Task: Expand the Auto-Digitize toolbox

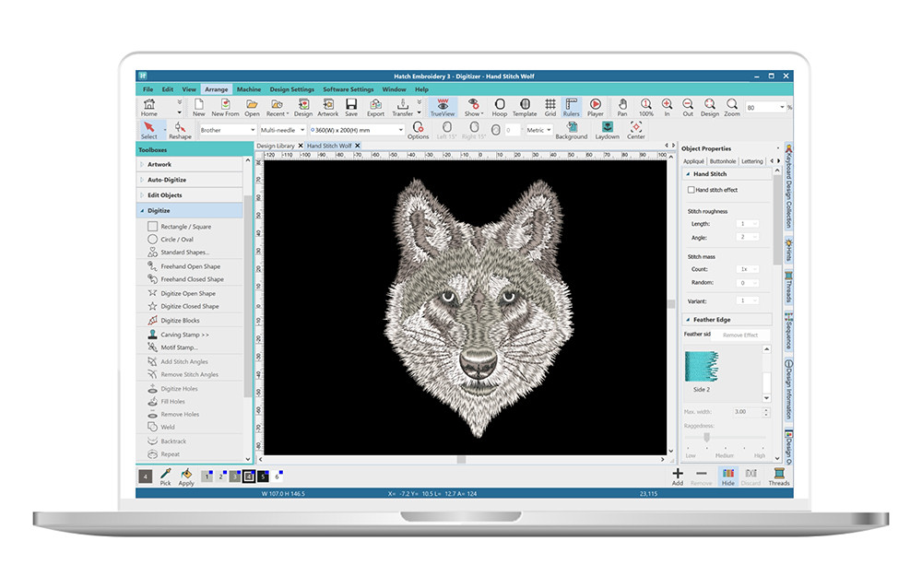Action: point(166,180)
